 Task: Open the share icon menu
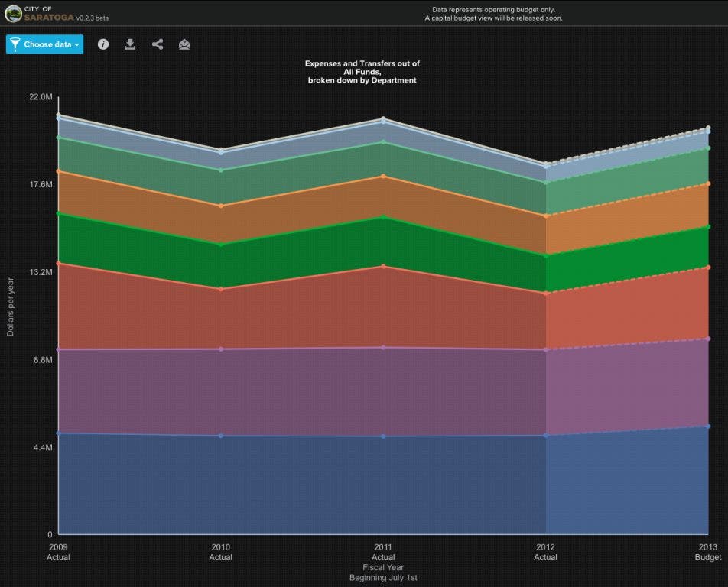[x=158, y=44]
